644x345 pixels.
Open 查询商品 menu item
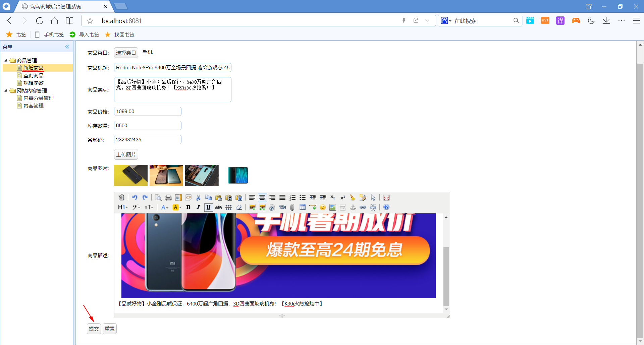34,76
